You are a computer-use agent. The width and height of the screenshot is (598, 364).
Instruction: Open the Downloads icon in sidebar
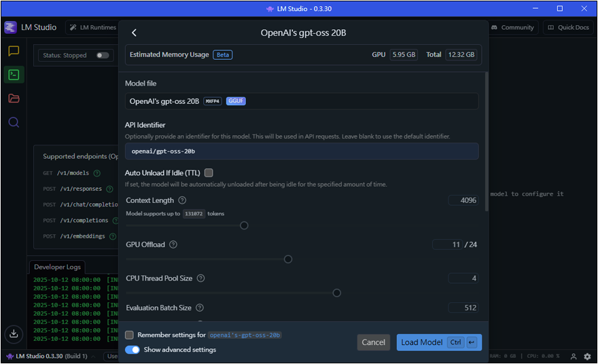[x=14, y=333]
